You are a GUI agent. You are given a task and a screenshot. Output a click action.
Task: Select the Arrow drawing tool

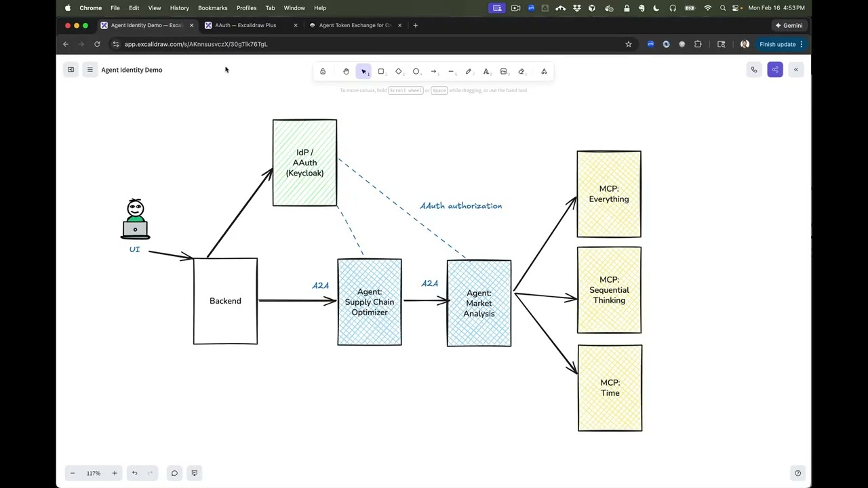pos(433,71)
